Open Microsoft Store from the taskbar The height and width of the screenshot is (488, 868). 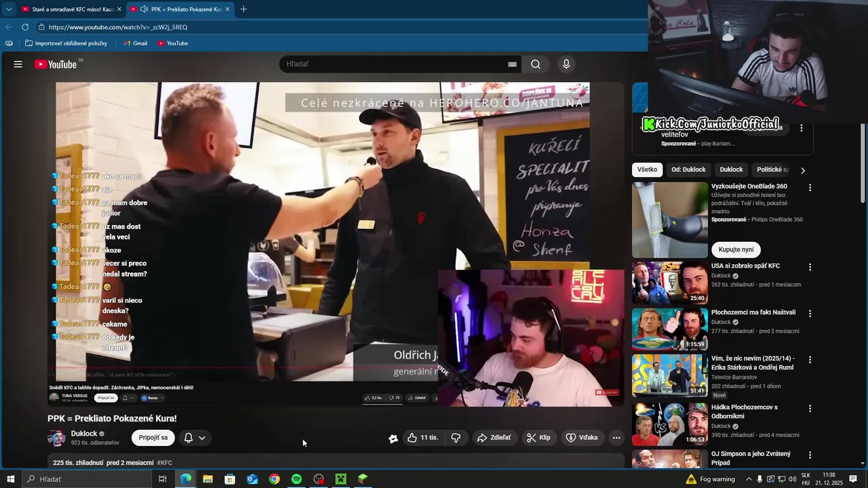[230, 479]
